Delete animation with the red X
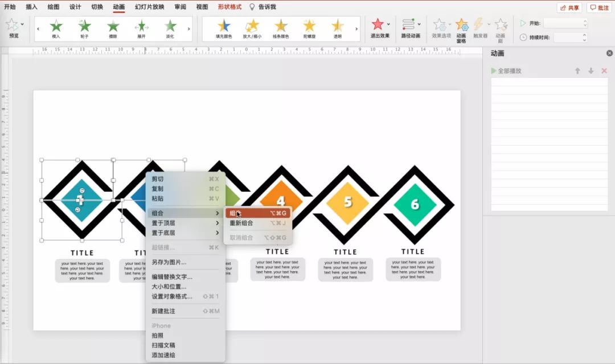This screenshot has width=615, height=364. click(x=604, y=71)
